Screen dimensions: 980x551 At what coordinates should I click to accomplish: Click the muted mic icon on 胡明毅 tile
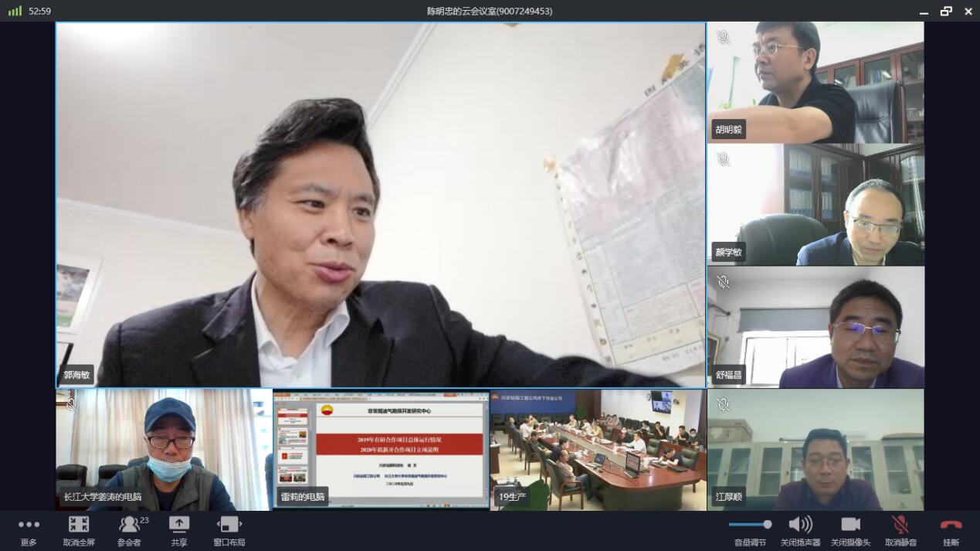coord(723,37)
